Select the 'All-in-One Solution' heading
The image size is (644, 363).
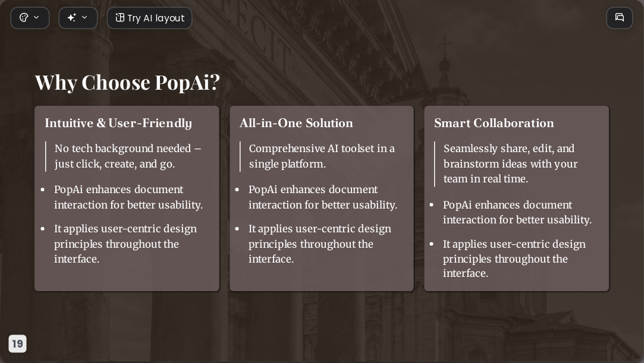tap(296, 123)
